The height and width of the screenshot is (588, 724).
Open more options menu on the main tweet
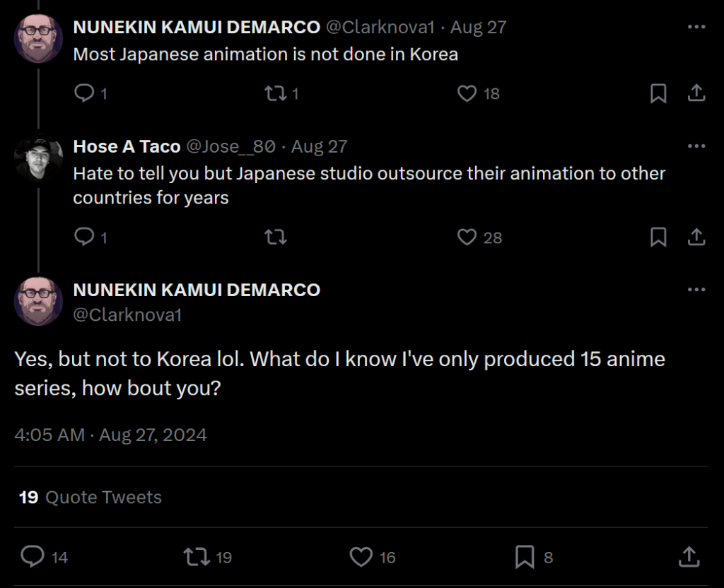[696, 290]
